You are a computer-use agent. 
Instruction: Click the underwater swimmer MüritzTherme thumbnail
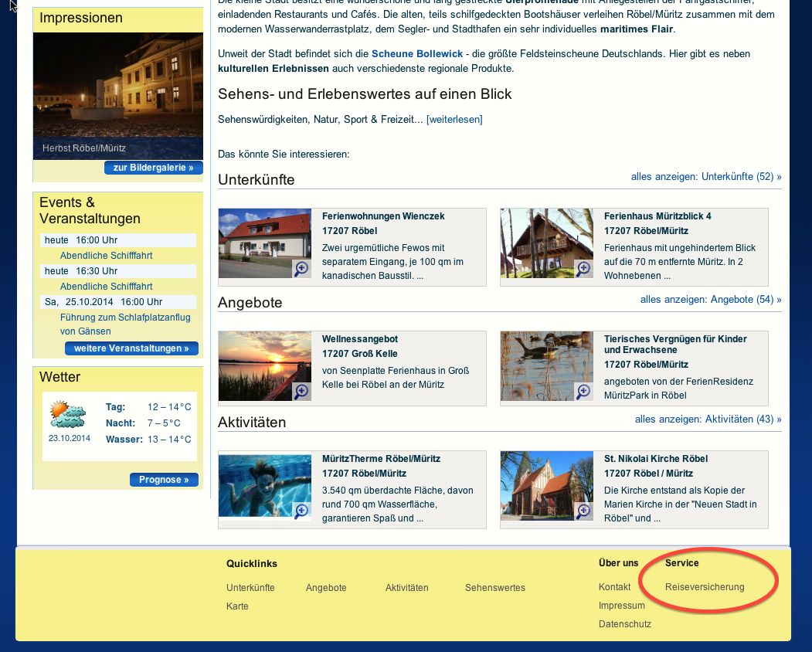pos(265,486)
